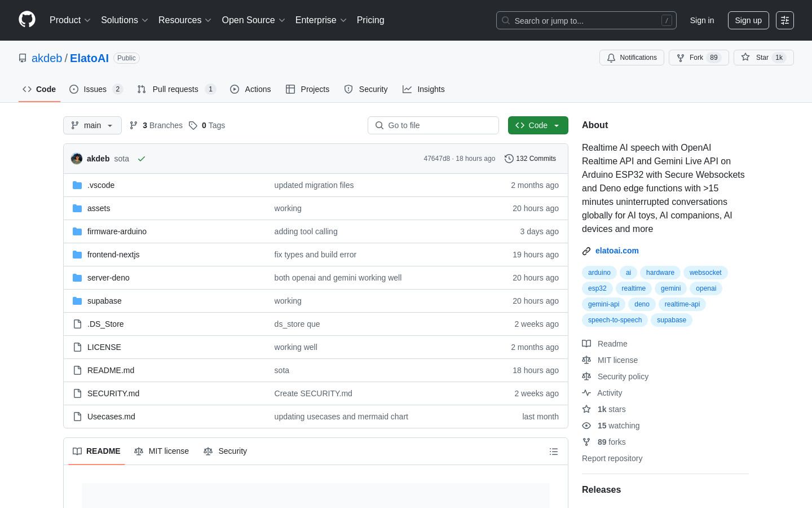Open the README outline list icon
Viewport: 812px width, 508px height.
(554, 452)
